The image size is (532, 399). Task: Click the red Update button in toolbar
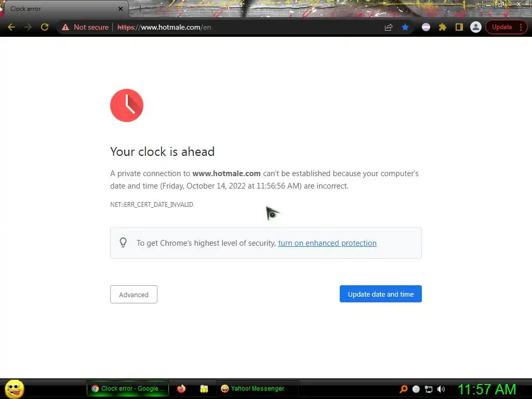click(x=502, y=27)
